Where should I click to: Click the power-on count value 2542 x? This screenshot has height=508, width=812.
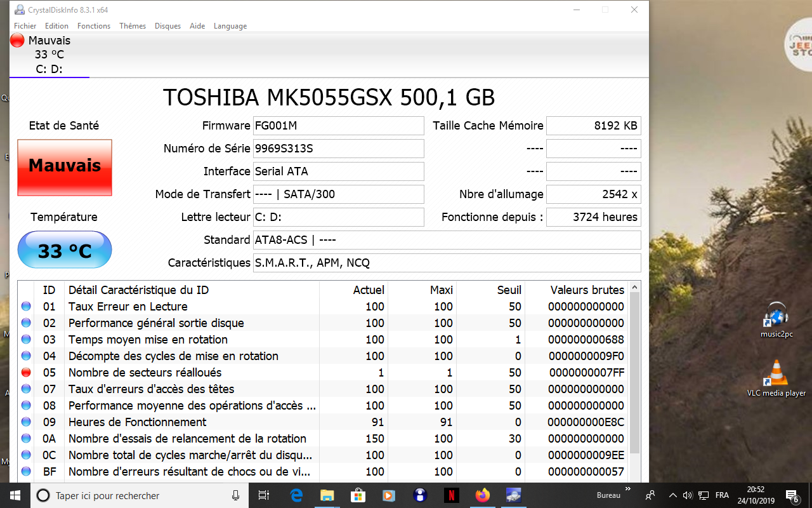(593, 194)
